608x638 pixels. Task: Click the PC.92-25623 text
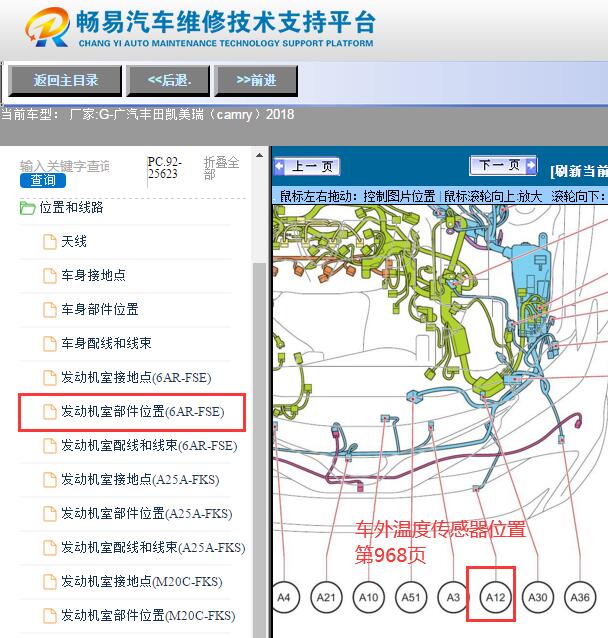point(165,168)
